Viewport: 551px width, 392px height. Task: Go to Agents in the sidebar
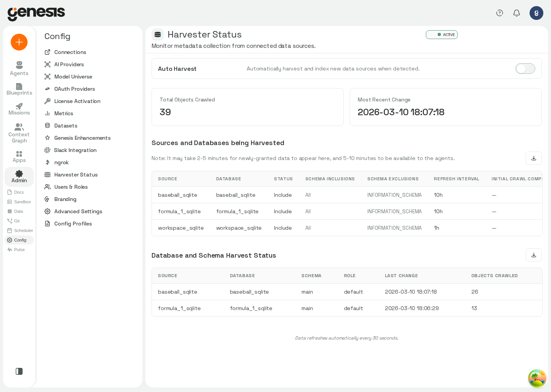click(x=19, y=69)
